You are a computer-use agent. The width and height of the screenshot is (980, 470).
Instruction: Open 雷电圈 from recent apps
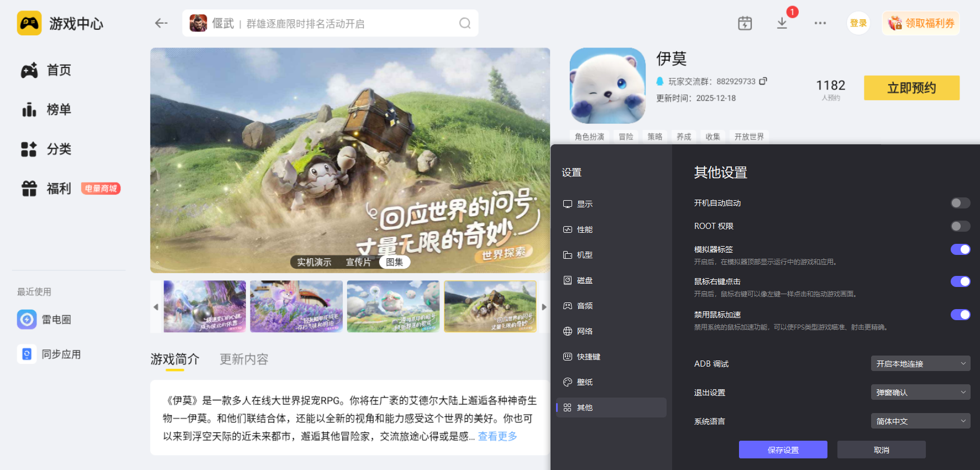coord(44,320)
